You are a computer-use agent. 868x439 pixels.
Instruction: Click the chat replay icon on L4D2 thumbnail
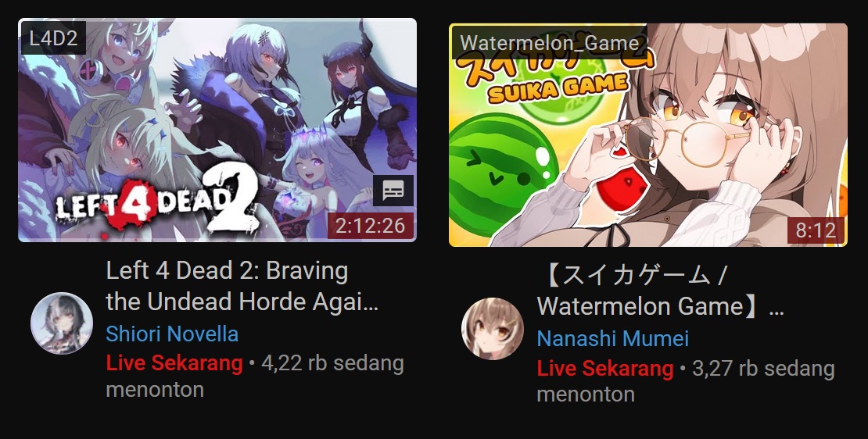tap(393, 191)
